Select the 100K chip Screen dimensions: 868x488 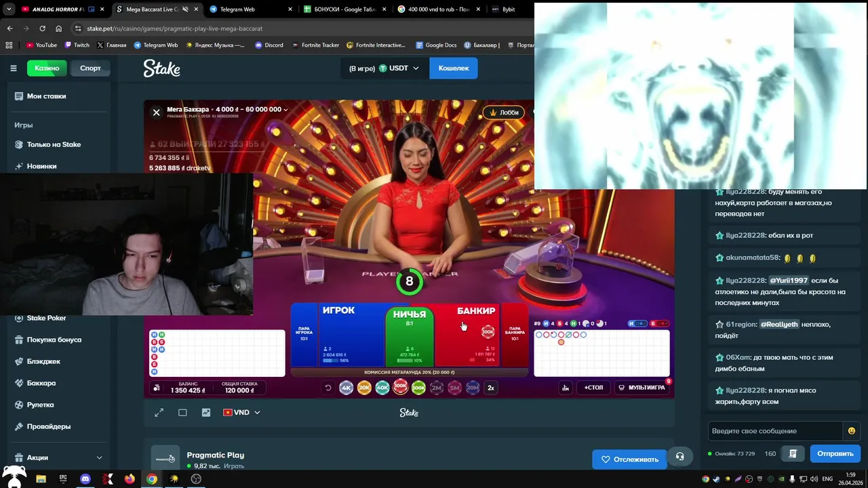pos(400,387)
